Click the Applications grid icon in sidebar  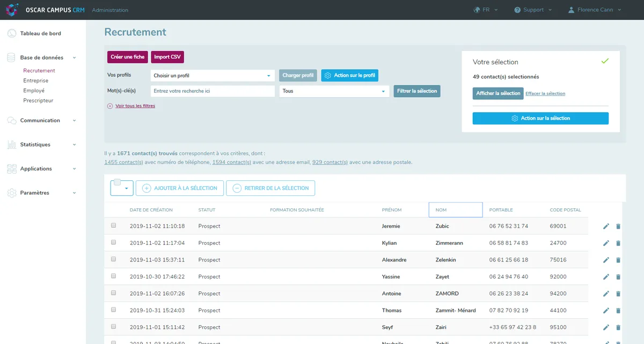tap(12, 169)
